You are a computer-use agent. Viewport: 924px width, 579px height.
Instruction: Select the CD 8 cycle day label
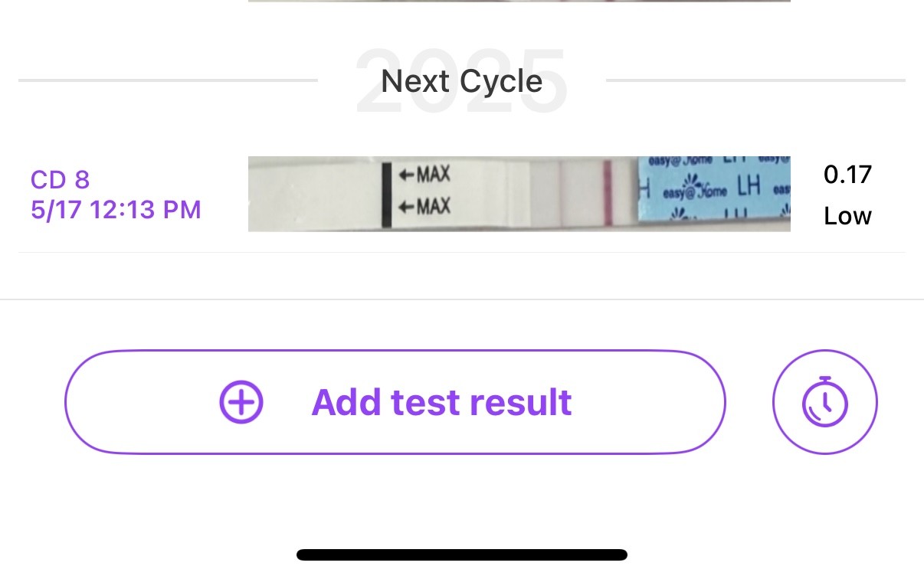(60, 180)
